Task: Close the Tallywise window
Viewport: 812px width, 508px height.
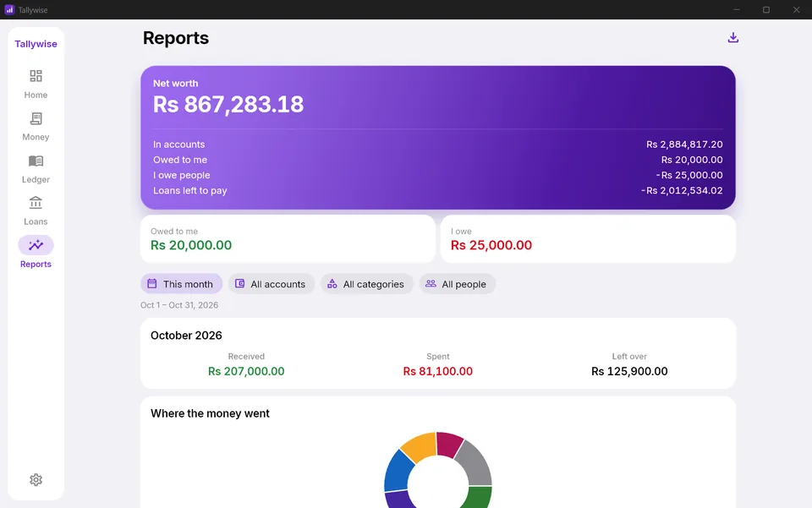Action: pyautogui.click(x=797, y=10)
